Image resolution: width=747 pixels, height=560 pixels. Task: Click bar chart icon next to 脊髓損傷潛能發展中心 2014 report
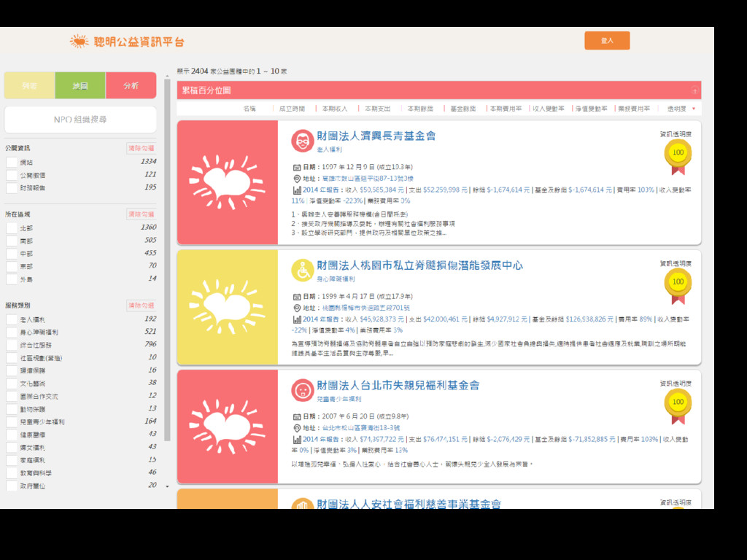[297, 319]
